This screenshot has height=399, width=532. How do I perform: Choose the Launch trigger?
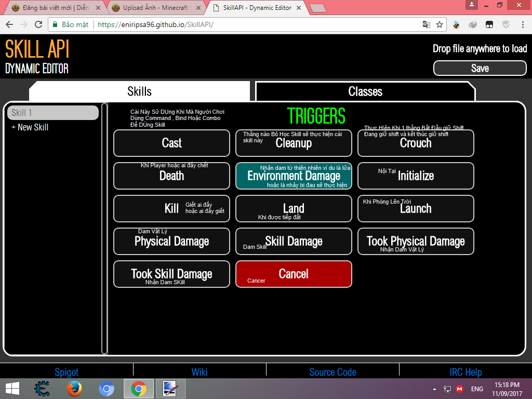(x=416, y=208)
